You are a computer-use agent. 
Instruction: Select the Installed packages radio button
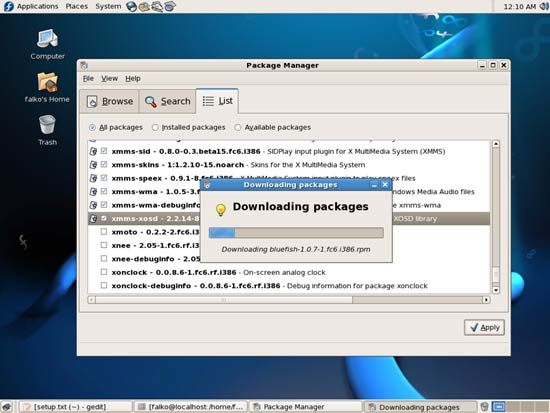[155, 127]
